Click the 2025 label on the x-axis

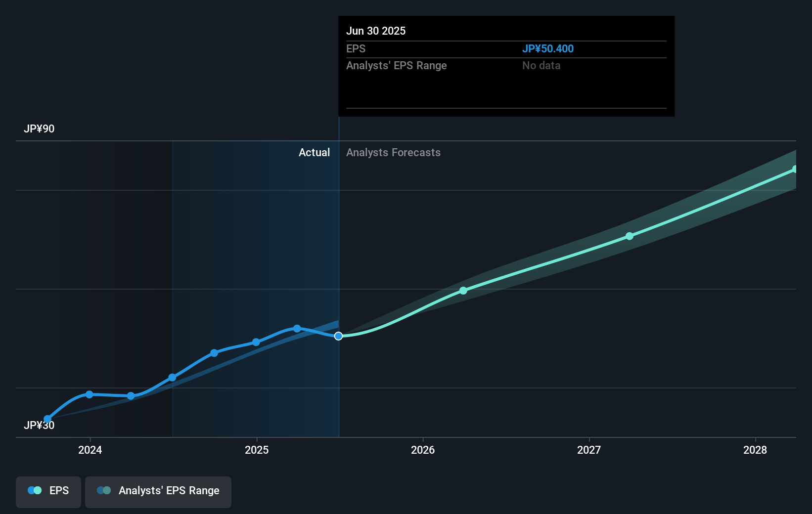(256, 450)
